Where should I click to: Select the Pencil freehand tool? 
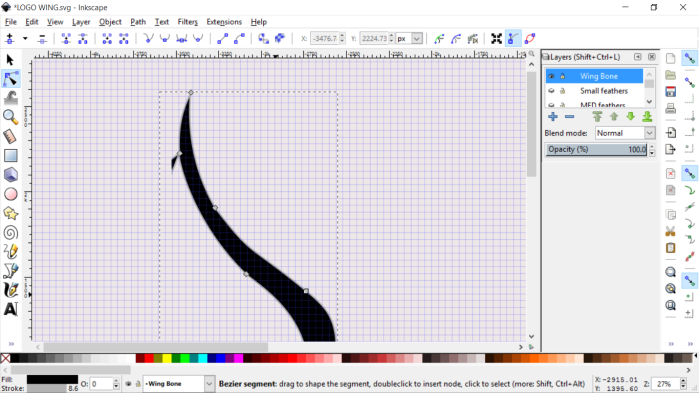(11, 252)
